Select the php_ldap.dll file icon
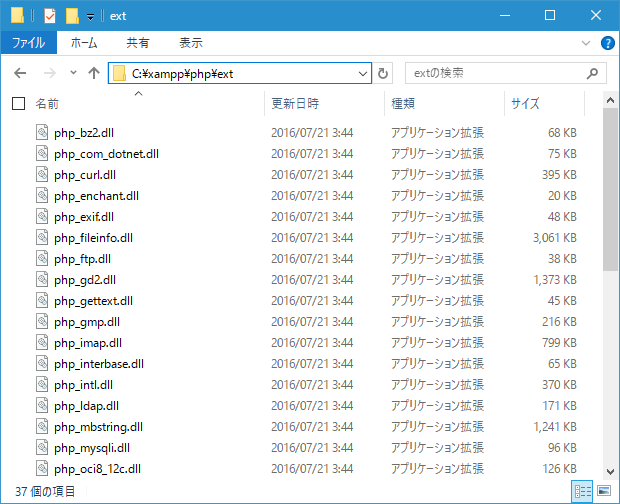Viewport: 620px width, 504px height. click(42, 406)
